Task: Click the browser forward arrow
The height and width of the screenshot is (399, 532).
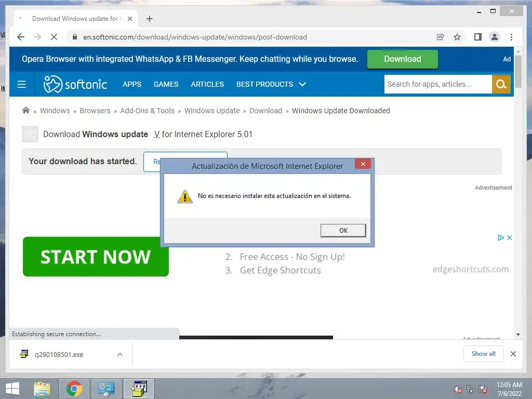Action: [x=37, y=37]
